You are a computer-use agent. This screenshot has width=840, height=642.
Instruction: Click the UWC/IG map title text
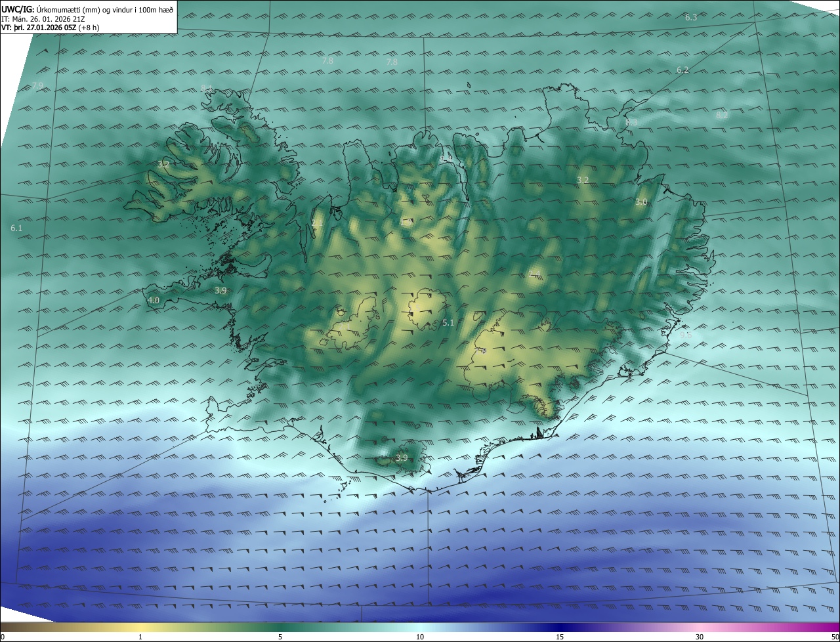tap(88, 9)
